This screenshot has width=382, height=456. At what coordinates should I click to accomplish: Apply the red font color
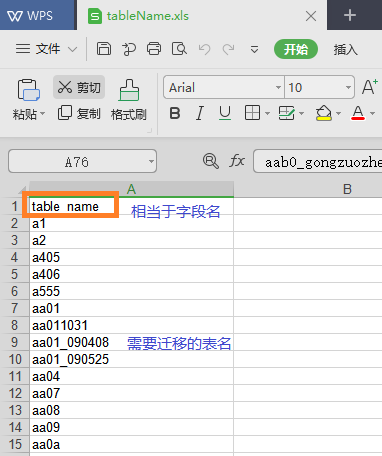point(358,113)
